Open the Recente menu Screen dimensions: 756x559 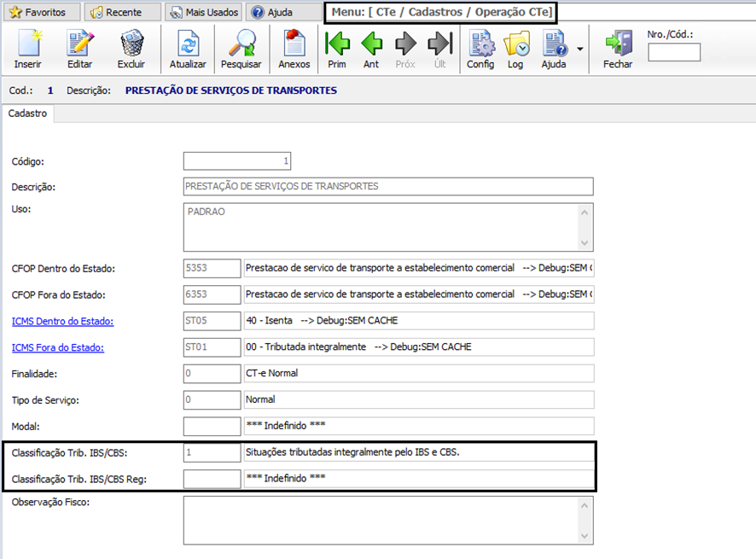tap(123, 12)
